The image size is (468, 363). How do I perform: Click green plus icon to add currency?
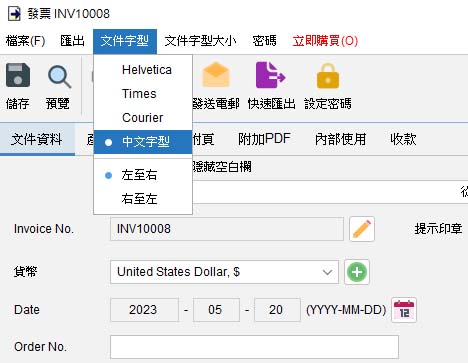click(x=357, y=272)
